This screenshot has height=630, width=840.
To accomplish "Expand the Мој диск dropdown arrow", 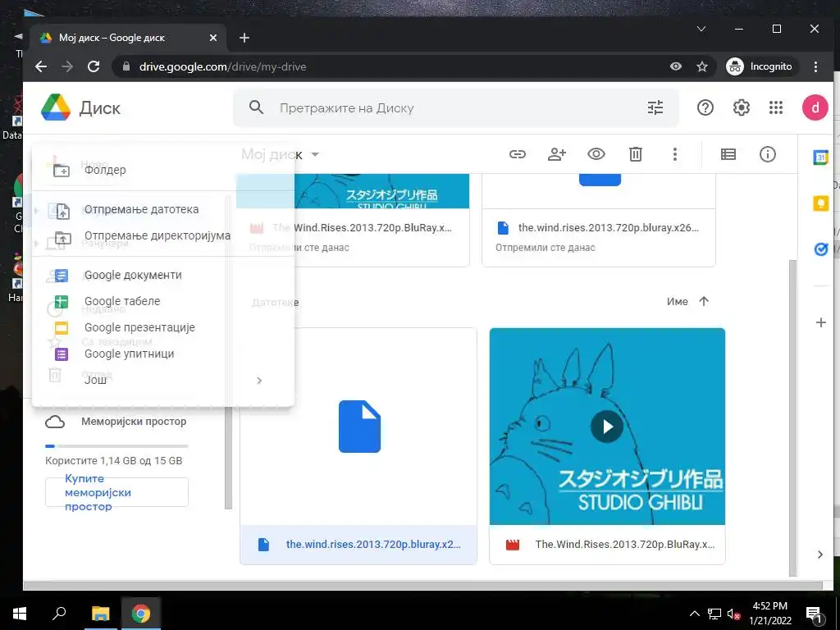I will tap(315, 155).
